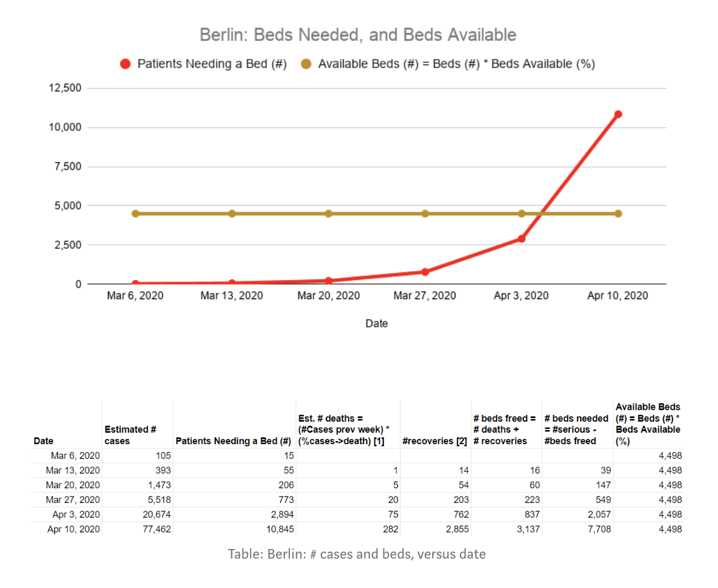Select the 'Apr 3, 2020' x-axis label
This screenshot has height=588, width=718.
[x=521, y=296]
